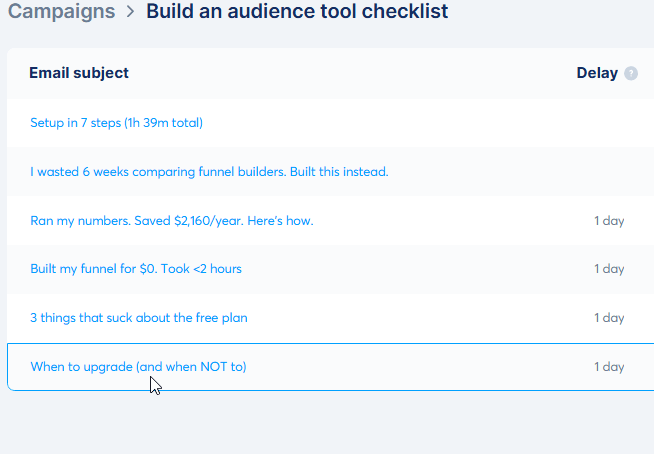This screenshot has width=654, height=454.
Task: Click the 1 day delay for 'Ran my numbers'
Action: pyautogui.click(x=609, y=221)
